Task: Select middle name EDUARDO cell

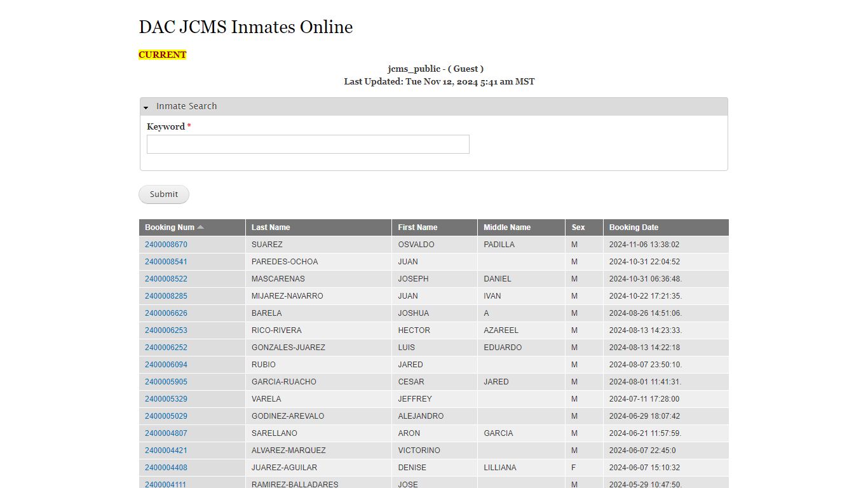Action: pyautogui.click(x=521, y=348)
